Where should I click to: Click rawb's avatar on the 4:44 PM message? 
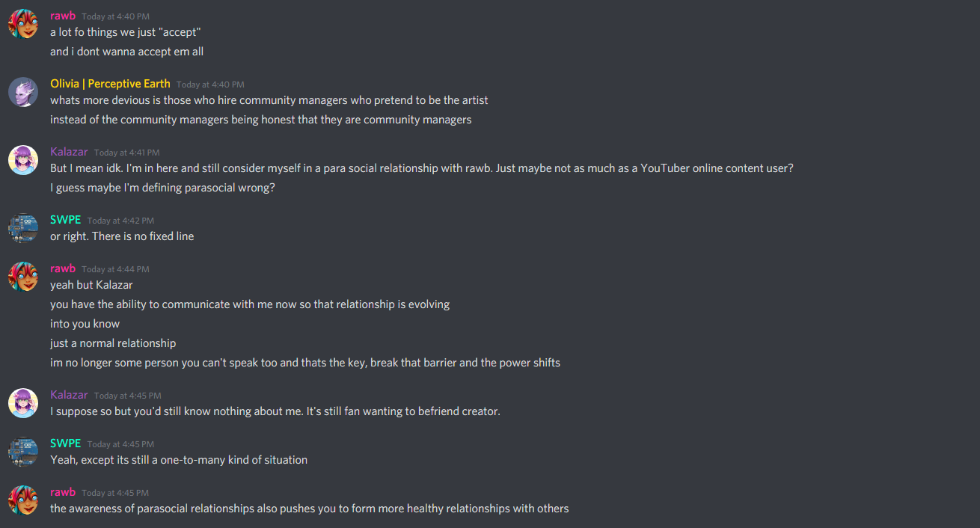23,277
